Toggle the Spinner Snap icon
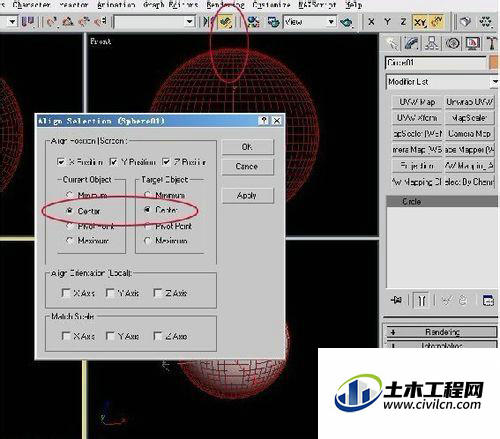Viewport: 500px width, 439px height. (100, 22)
